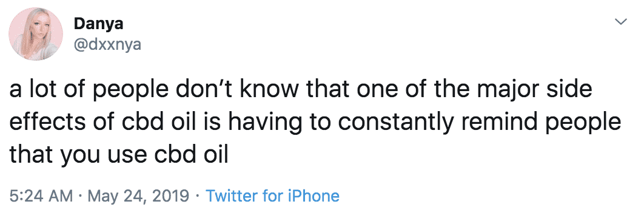The height and width of the screenshot is (221, 644).
Task: Click the tweet line starting with 'effects of cbd'
Action: click(315, 123)
